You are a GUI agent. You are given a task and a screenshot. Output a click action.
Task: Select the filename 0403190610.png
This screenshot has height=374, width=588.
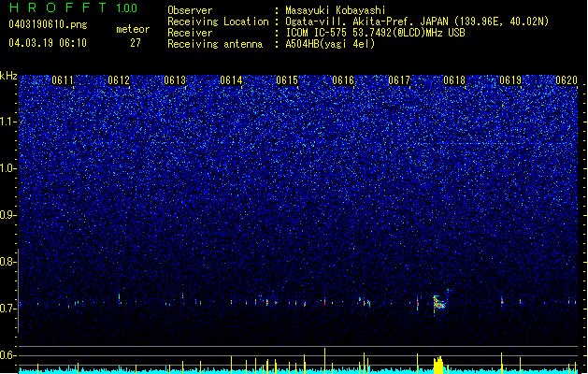click(x=48, y=24)
